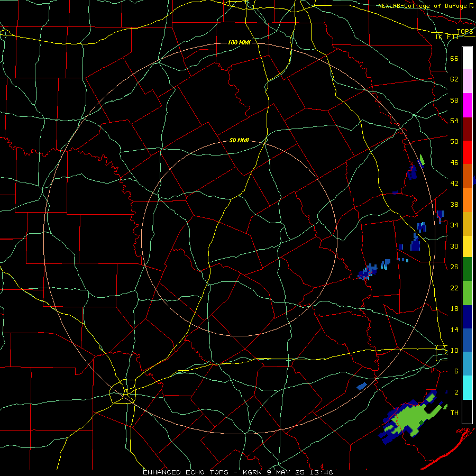The image size is (476, 476).
Task: Select the '50' legend label
Action: 454,142
